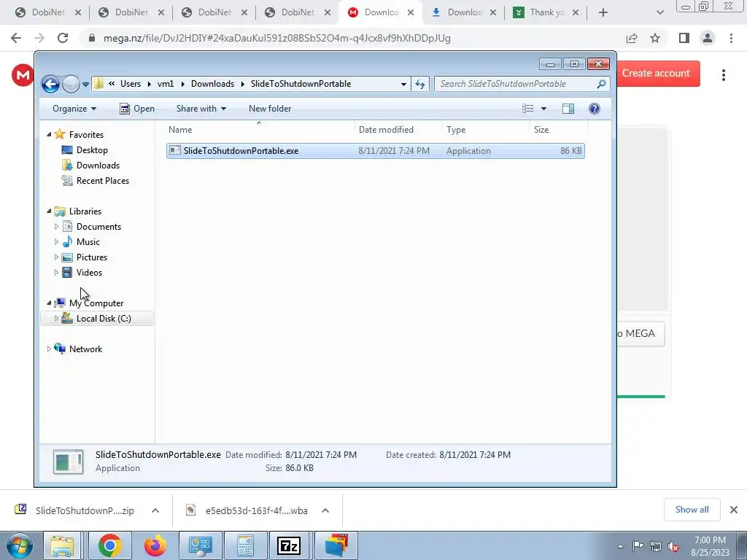Switch to the second DobiNet browser tab
This screenshot has height=560, width=747.
point(131,12)
